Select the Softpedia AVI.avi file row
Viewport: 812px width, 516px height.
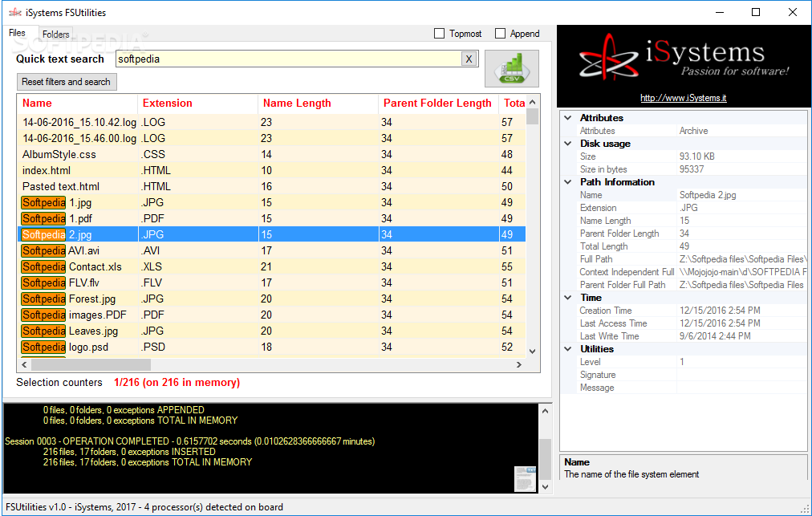pos(272,250)
